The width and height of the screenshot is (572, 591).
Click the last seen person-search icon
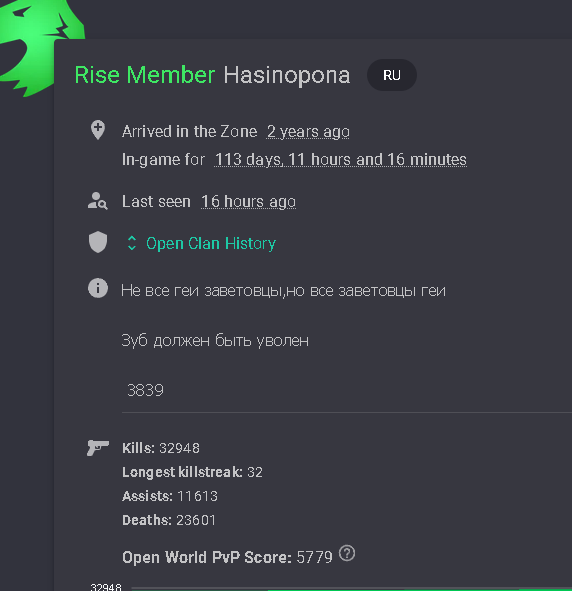(98, 201)
